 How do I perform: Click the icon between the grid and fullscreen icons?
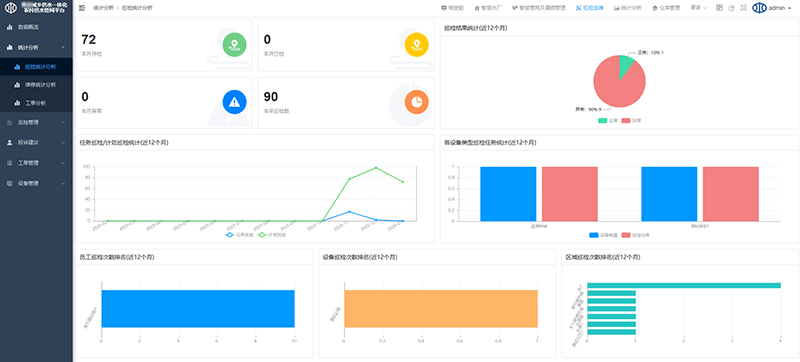(732, 8)
